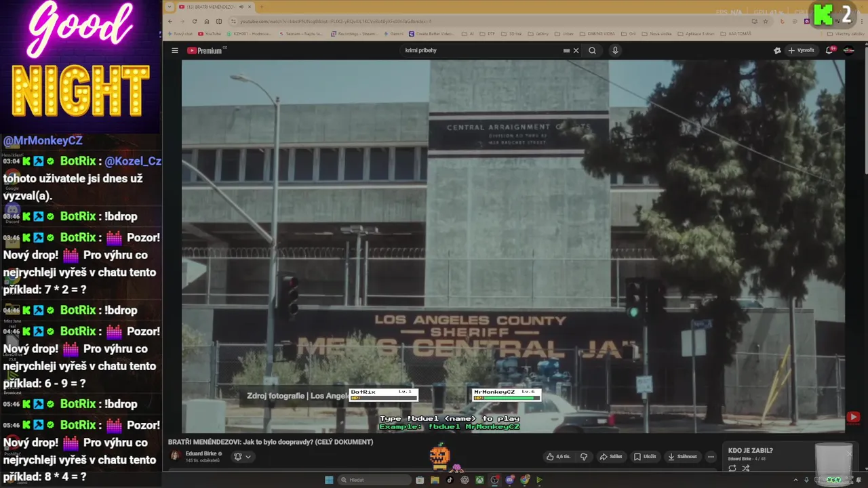The image size is (868, 488).
Task: Open the KDO JE ZABIL? playlist title
Action: point(751,451)
